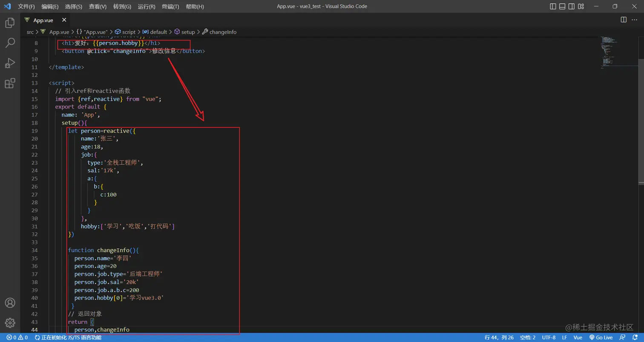Click script breadcrumb segment
The image size is (644, 342).
tap(125, 32)
